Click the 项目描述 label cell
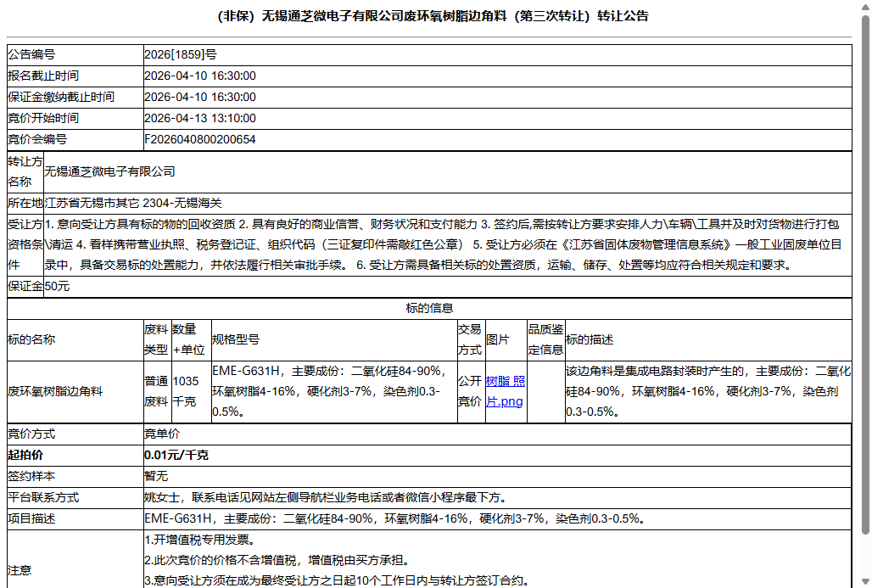Image resolution: width=872 pixels, height=588 pixels. click(75, 518)
